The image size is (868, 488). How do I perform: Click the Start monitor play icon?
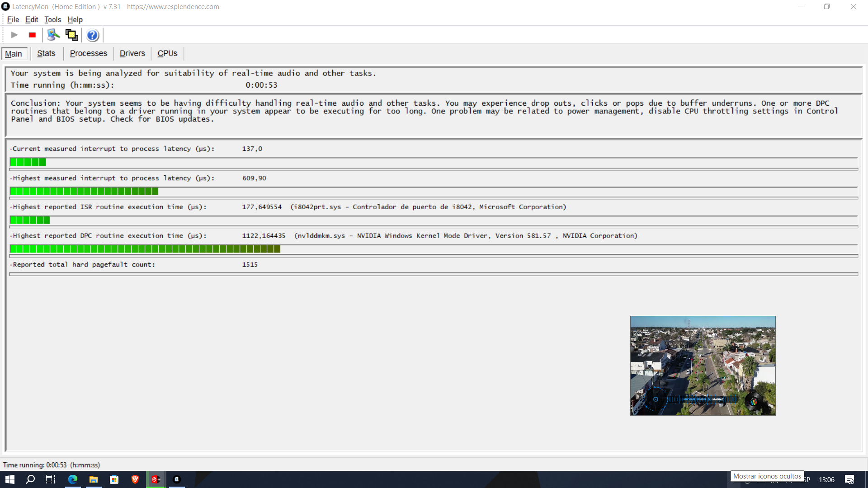[x=14, y=35]
